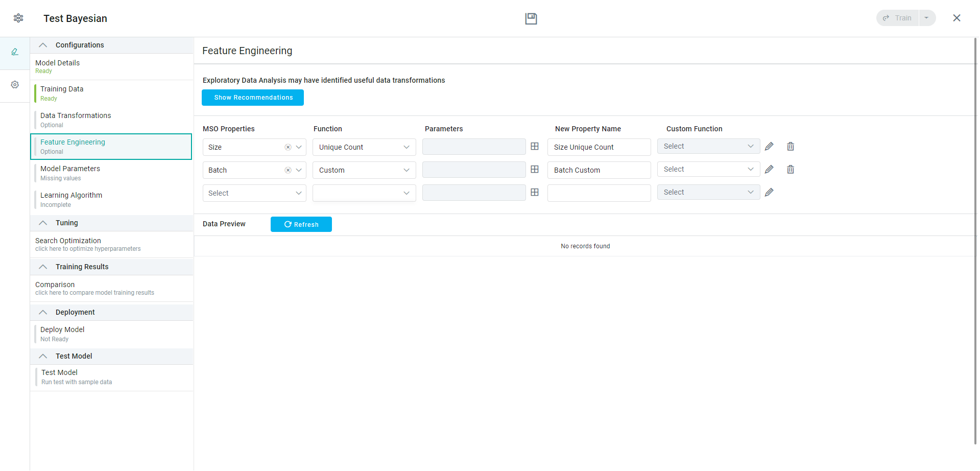Open the empty MSO Properties Select dropdown
980x471 pixels.
point(254,193)
